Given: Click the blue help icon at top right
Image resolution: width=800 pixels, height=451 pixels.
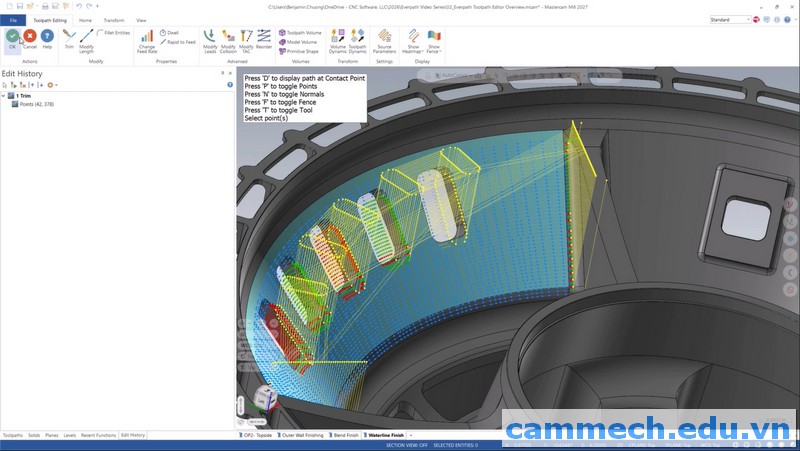Looking at the screenshot, I should click(787, 19).
